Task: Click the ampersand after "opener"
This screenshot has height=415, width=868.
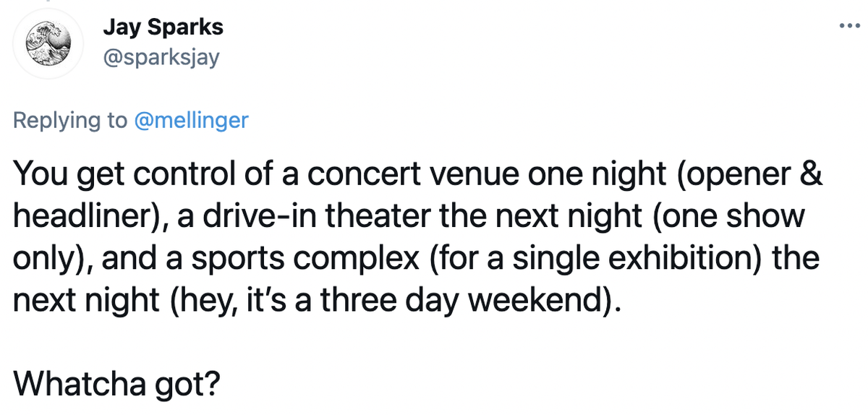Action: (811, 176)
